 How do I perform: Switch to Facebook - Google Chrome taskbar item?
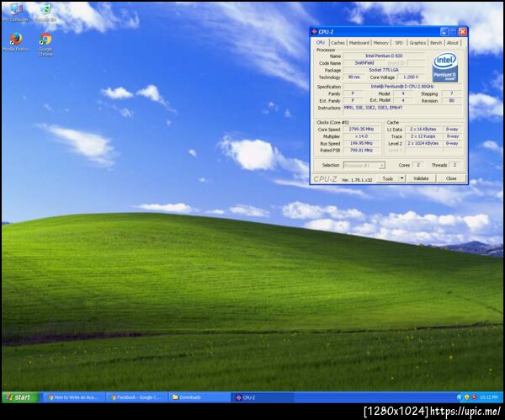click(x=136, y=397)
